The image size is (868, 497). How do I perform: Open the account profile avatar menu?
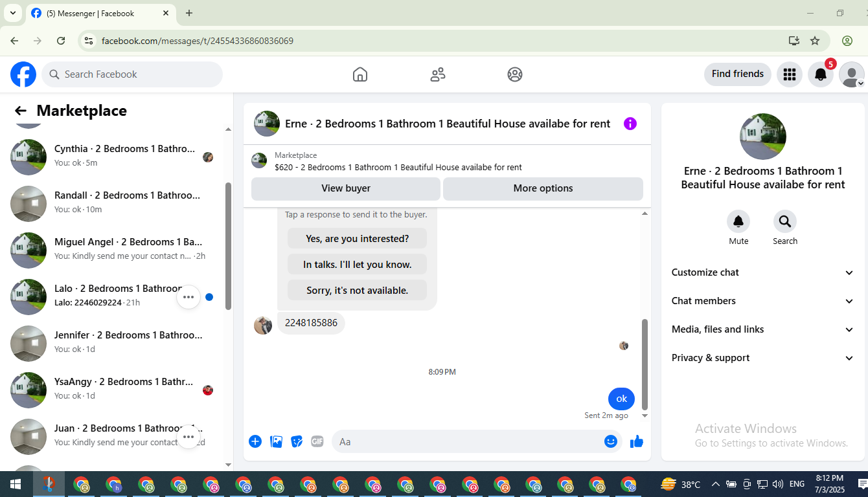tap(851, 74)
